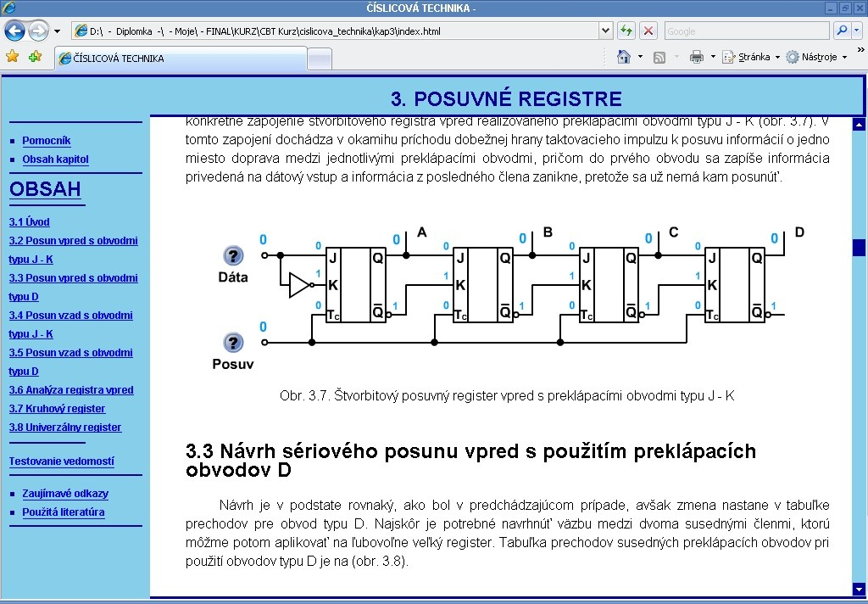Toggle the Dáta input question-mark button
The height and width of the screenshot is (604, 868).
pyautogui.click(x=233, y=256)
